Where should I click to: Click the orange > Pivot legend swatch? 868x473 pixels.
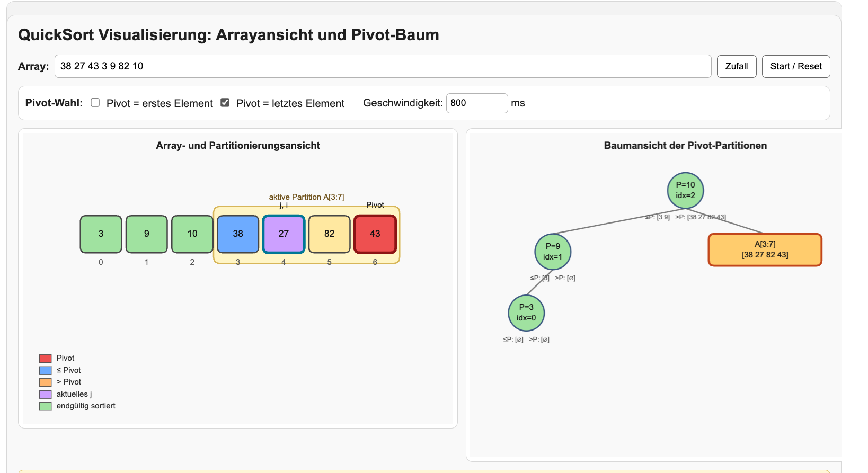[45, 382]
